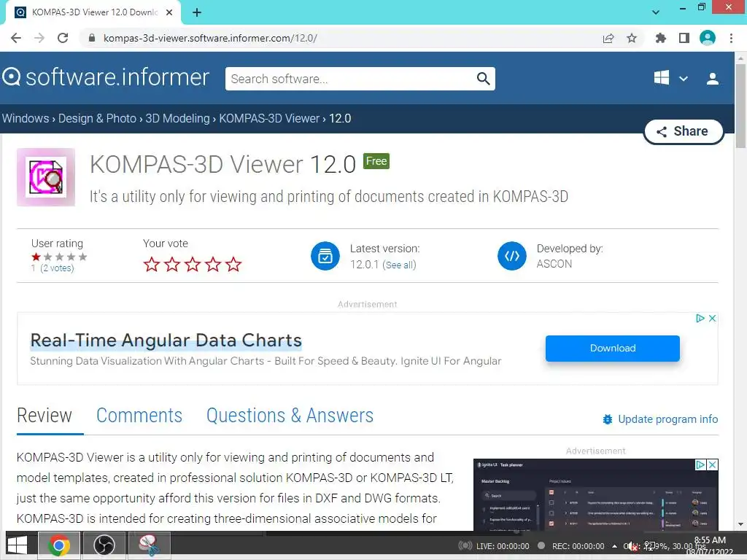747x560 pixels.
Task: Toggle Chrome side panel
Action: (684, 38)
